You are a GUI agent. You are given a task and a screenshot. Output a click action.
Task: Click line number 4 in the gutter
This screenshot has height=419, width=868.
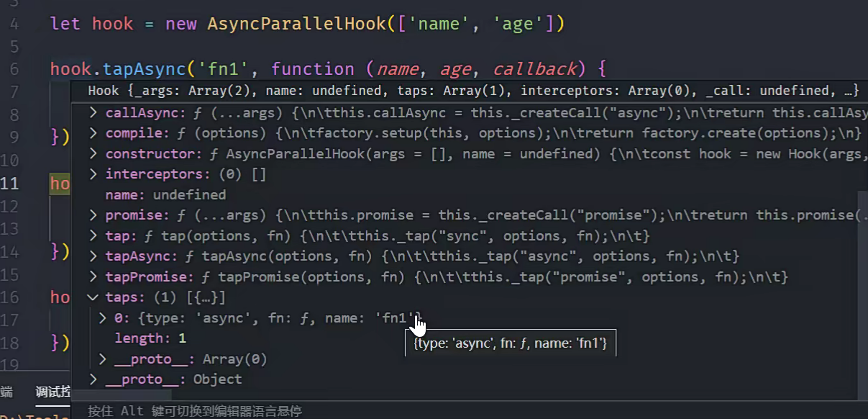[x=15, y=24]
